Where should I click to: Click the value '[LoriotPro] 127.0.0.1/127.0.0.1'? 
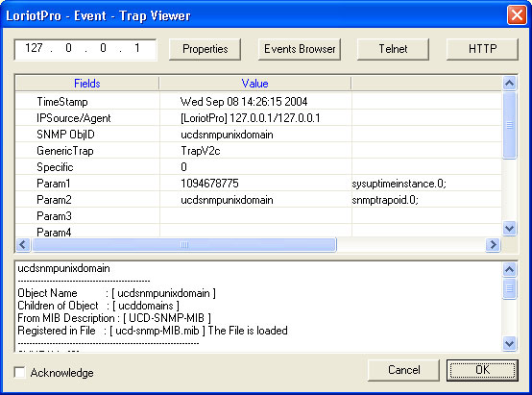coord(250,118)
